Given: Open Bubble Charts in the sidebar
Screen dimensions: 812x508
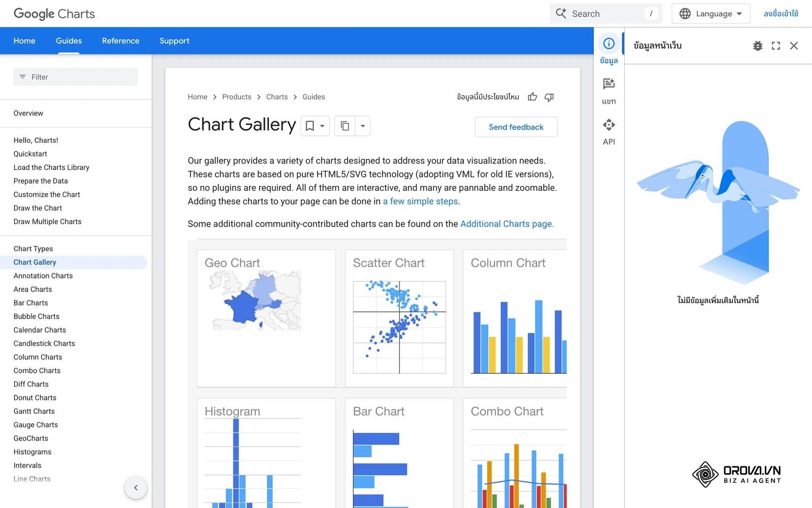Looking at the screenshot, I should (x=37, y=316).
